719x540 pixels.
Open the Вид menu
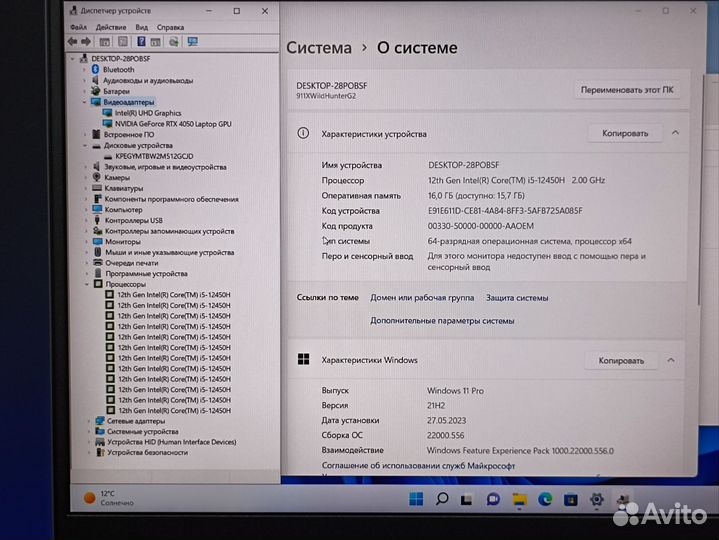(x=142, y=27)
